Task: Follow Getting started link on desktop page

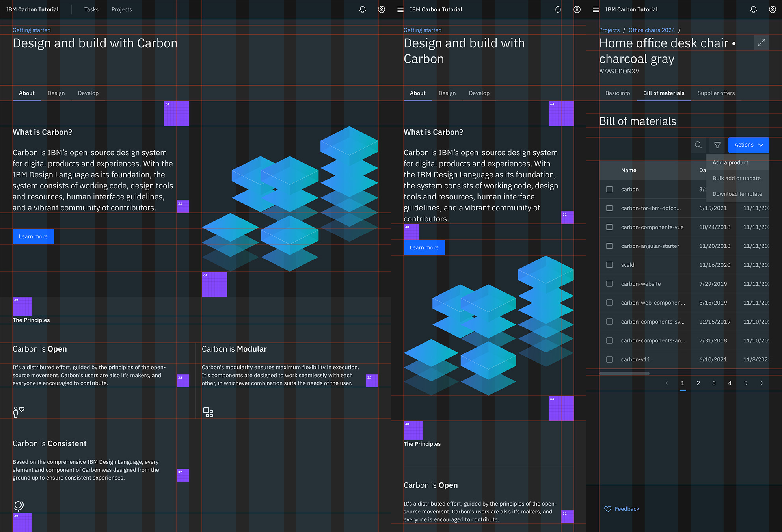Action: (x=32, y=30)
